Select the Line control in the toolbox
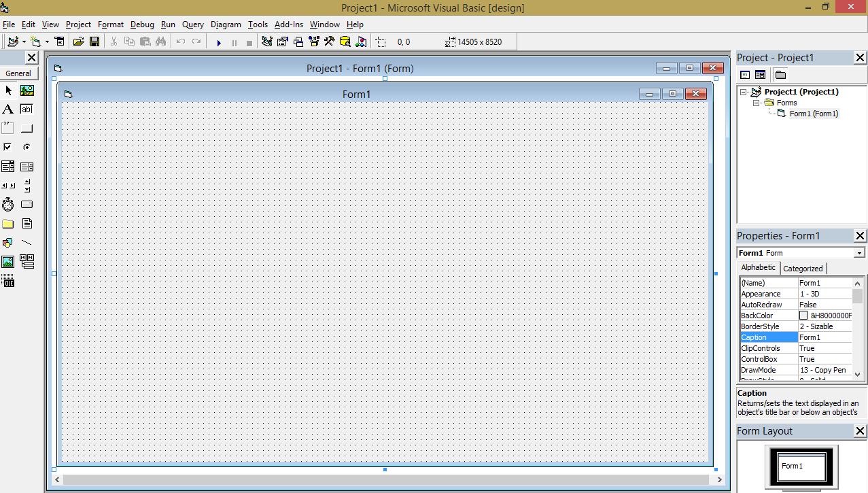Viewport: 868px width, 493px height. coord(27,242)
